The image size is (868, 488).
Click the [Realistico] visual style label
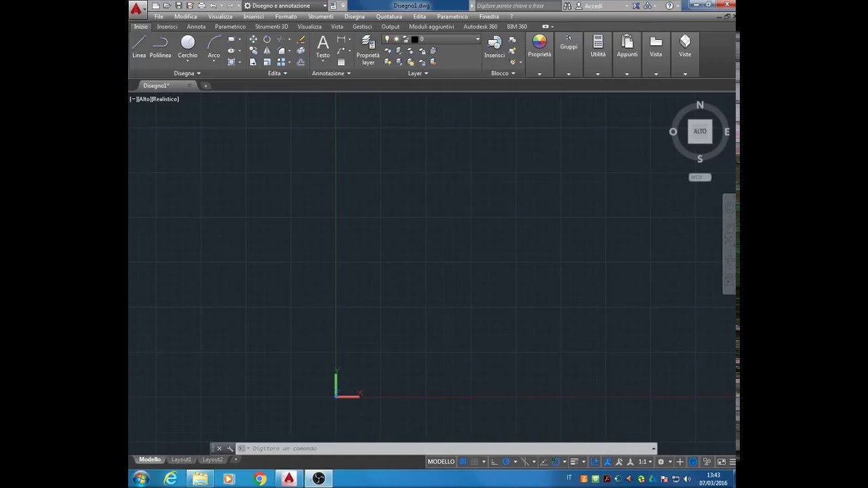pyautogui.click(x=165, y=99)
